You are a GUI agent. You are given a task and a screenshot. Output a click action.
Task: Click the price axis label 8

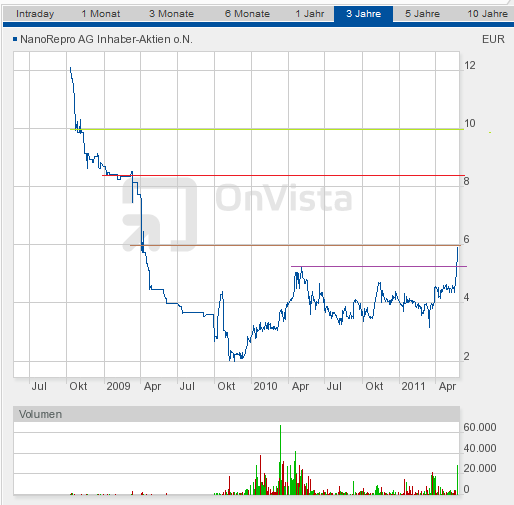point(466,181)
